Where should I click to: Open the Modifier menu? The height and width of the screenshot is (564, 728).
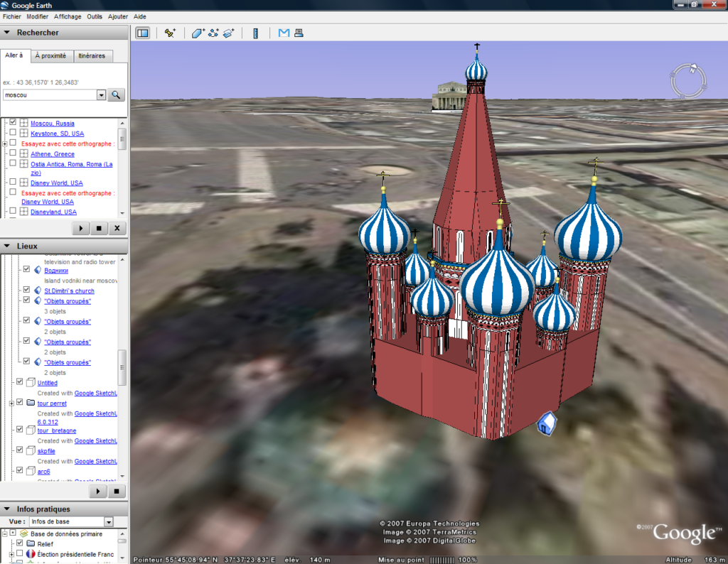[x=37, y=16]
